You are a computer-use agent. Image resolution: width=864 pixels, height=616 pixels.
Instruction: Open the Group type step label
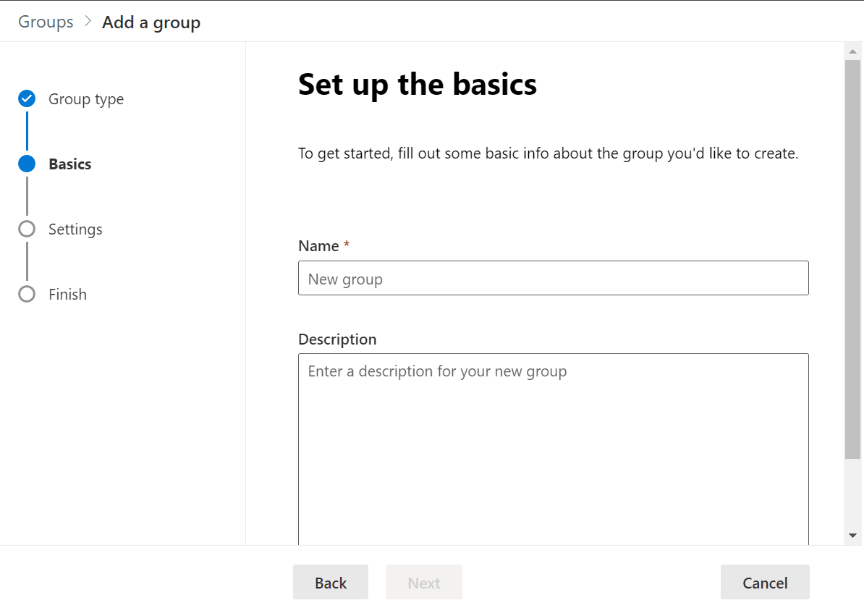pos(86,99)
